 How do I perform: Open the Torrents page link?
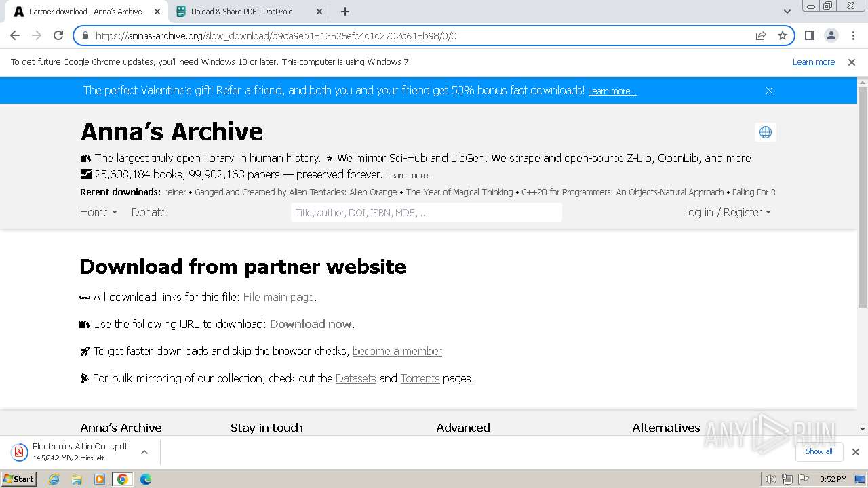(420, 378)
